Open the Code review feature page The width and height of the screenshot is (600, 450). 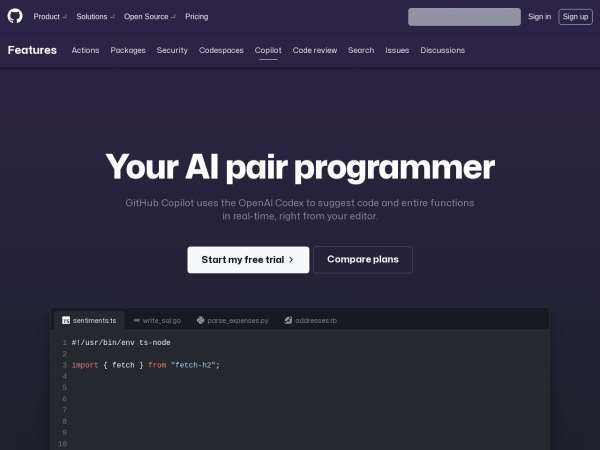tap(315, 50)
